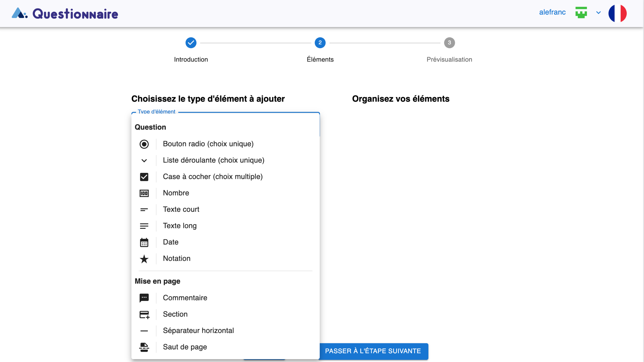Screen dimensions: 644x362
Task: Click the French flag language selector
Action: tap(617, 13)
